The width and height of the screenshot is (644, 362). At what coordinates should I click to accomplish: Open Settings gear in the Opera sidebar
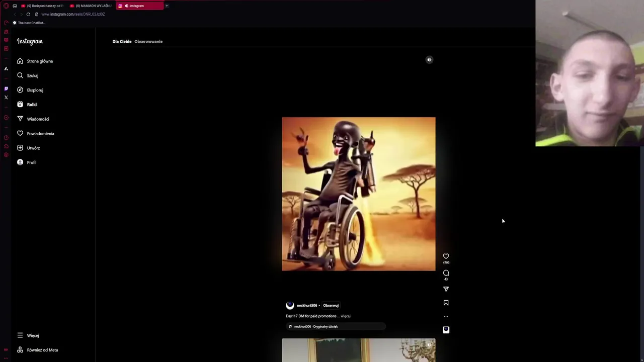(6, 155)
